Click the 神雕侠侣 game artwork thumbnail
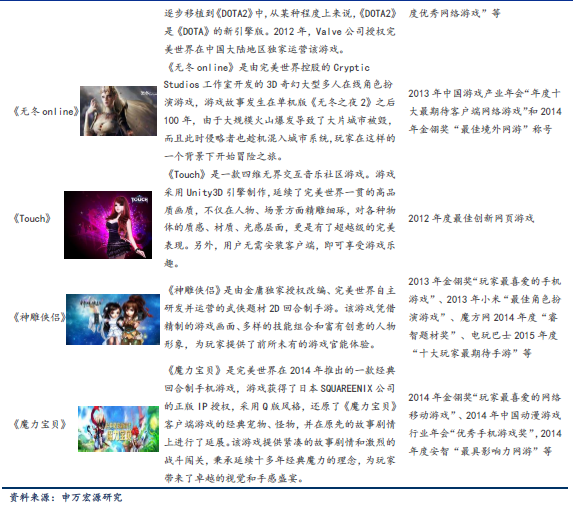Screen dimensions: 573x505 pos(113,319)
